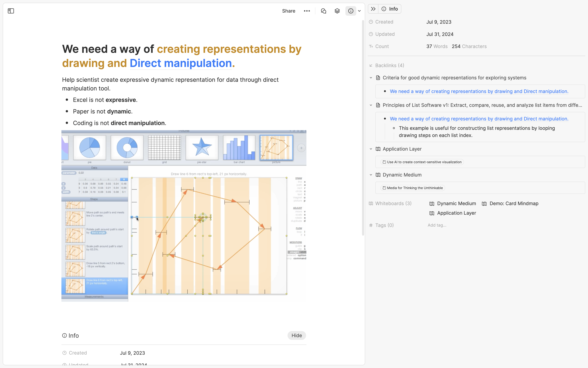Click Backlinks (4) section header
Viewport: 588px width, 368px height.
tap(389, 65)
